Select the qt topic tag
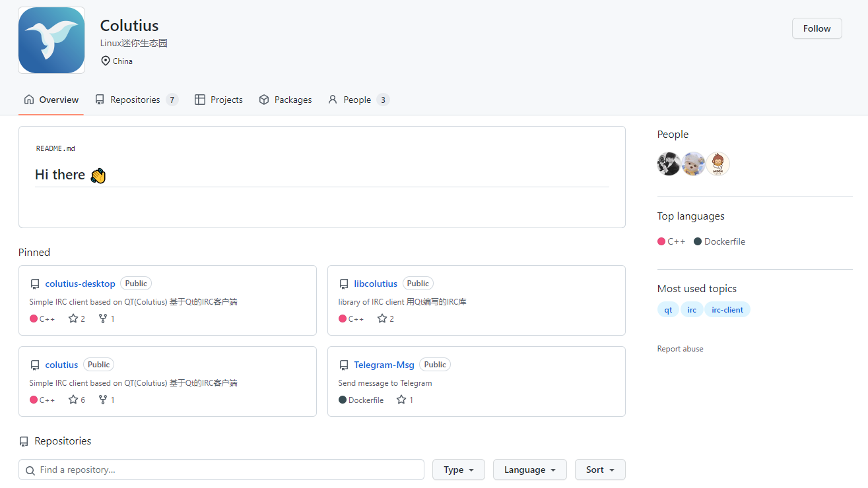This screenshot has height=488, width=868. 668,310
